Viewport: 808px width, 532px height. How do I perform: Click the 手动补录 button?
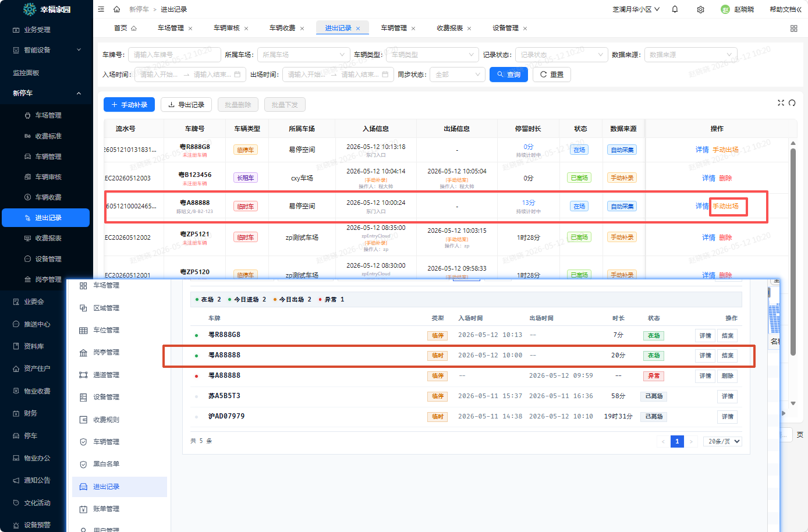(x=129, y=105)
